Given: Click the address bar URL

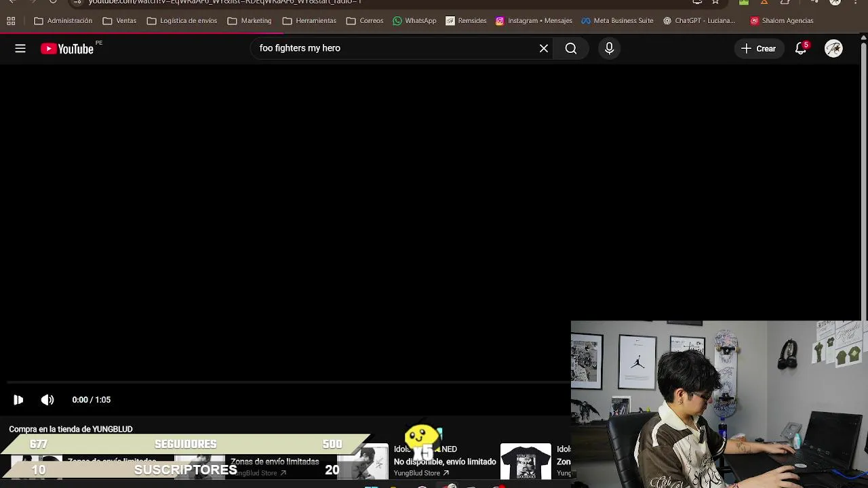Looking at the screenshot, I should [x=224, y=2].
